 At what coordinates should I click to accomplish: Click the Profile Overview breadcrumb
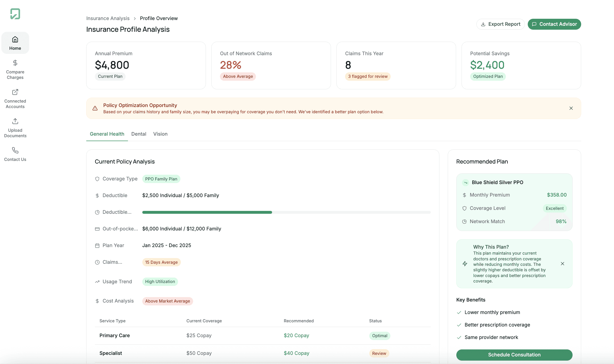(159, 18)
